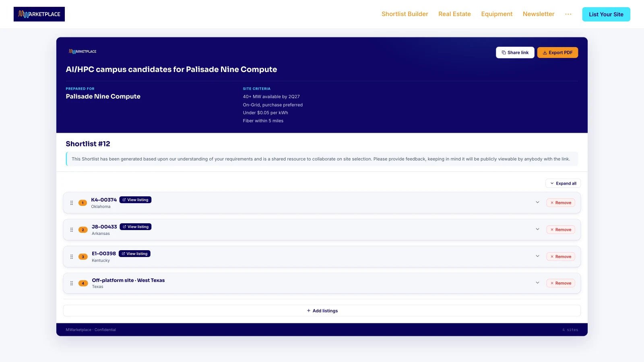Viewport: 644px width, 362px height.
Task: Click the '40+ MW available by 2Q27' criterion
Action: tap(271, 97)
